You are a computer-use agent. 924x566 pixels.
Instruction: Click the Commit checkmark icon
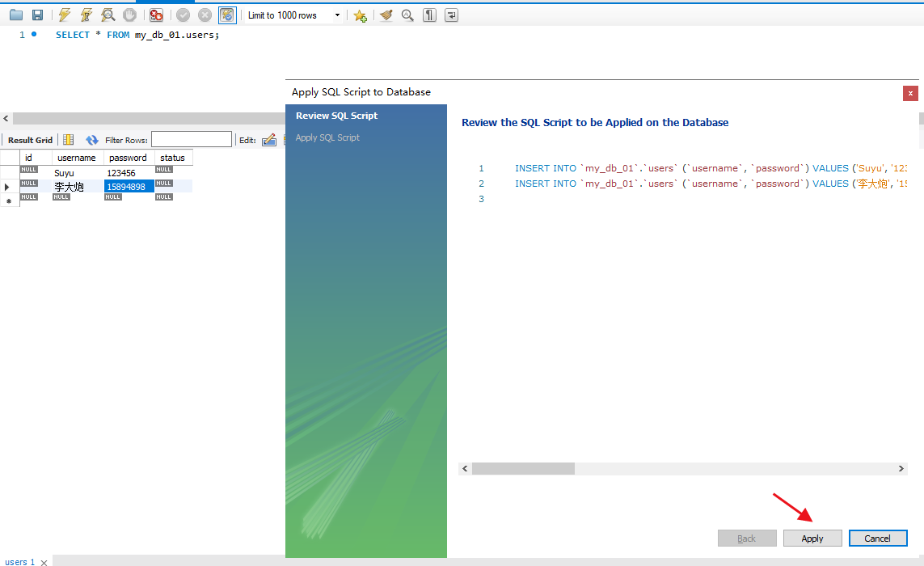(184, 15)
